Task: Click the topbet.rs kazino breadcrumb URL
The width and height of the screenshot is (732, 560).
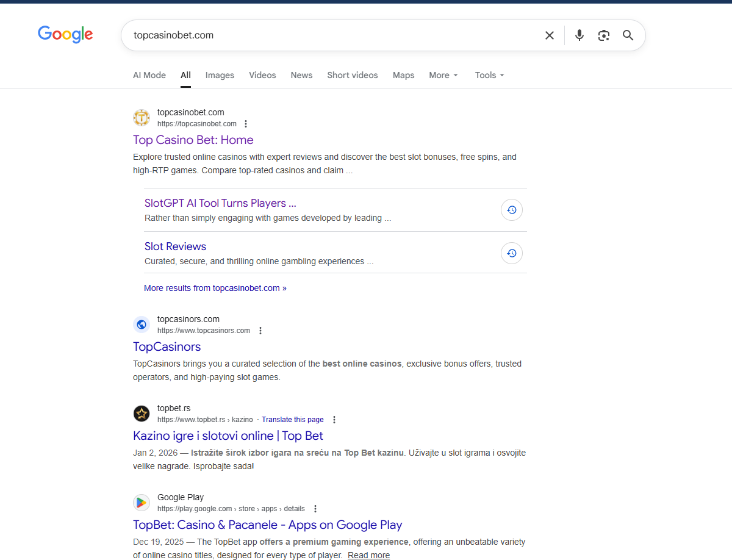Action: tap(205, 420)
